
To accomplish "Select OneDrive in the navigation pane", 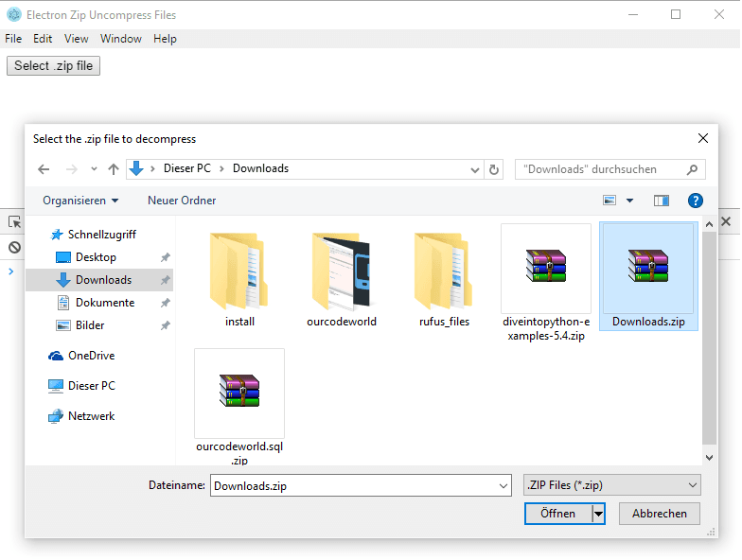I will pos(91,356).
